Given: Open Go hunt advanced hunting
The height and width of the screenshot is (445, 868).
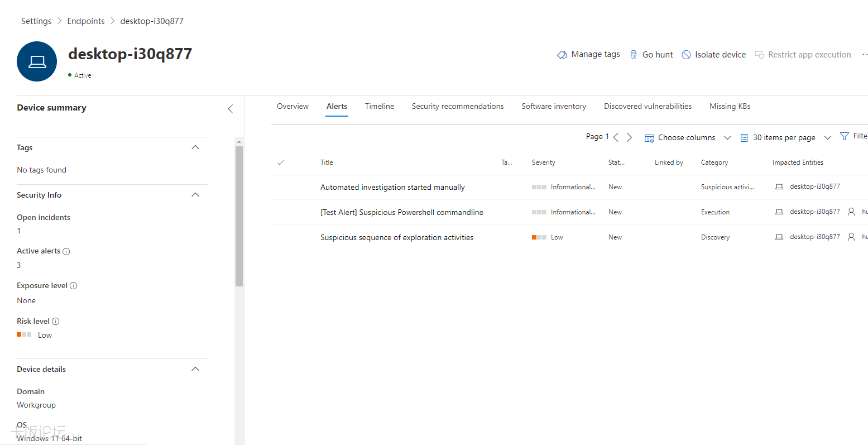Looking at the screenshot, I should 651,55.
